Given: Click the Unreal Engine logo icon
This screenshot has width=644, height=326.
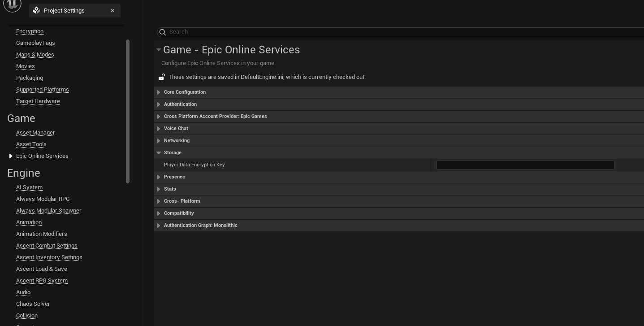Looking at the screenshot, I should [x=12, y=5].
